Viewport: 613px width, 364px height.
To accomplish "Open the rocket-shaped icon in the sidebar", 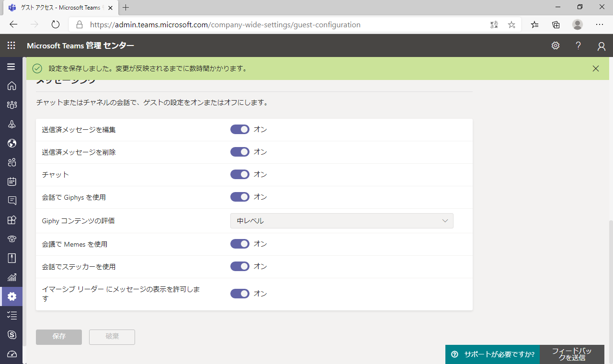I will tap(12, 124).
